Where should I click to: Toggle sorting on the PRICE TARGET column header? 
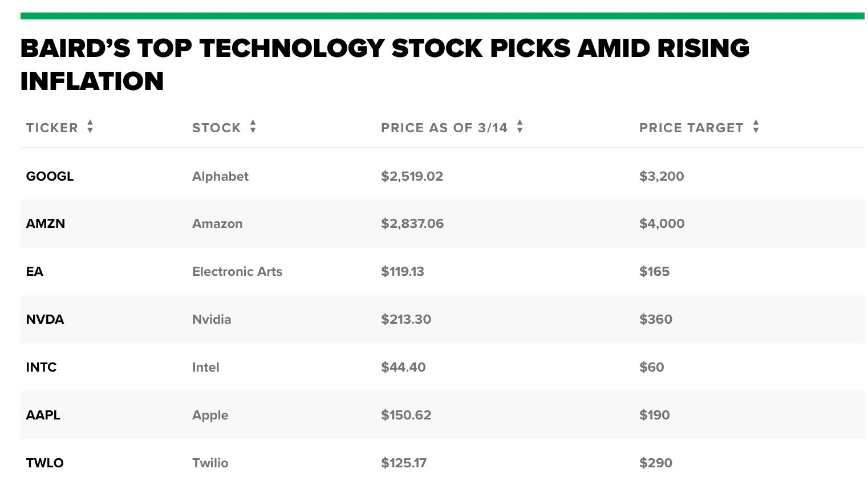(691, 128)
